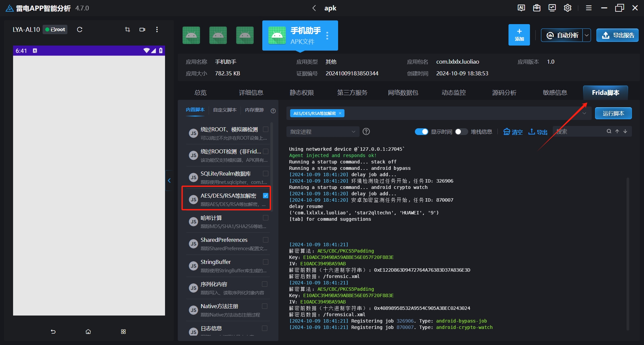The height and width of the screenshot is (345, 644).
Task: Open device more options menu
Action: [157, 29]
